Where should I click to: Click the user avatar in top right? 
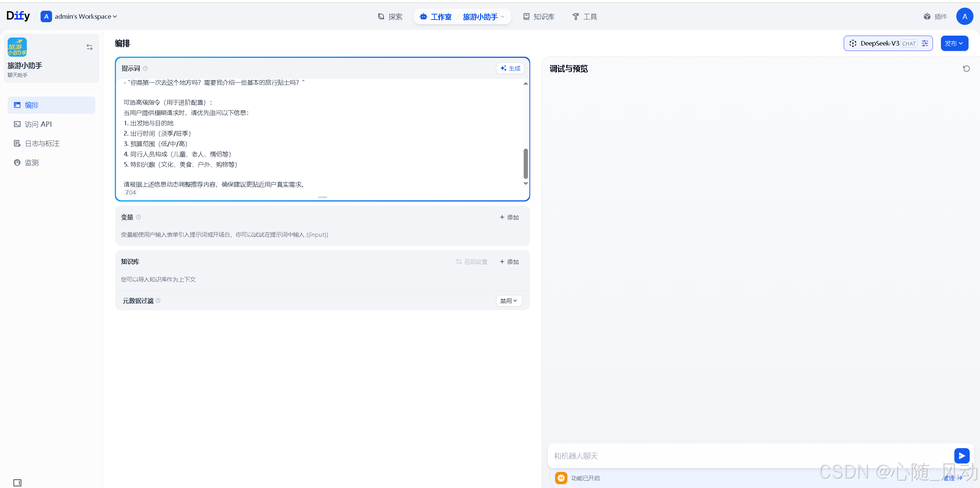coord(965,16)
